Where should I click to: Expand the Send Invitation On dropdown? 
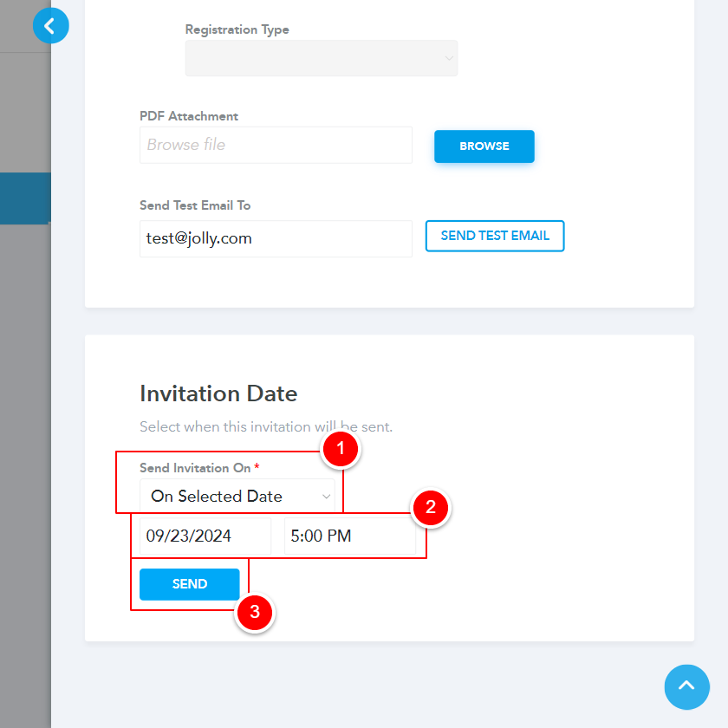237,497
